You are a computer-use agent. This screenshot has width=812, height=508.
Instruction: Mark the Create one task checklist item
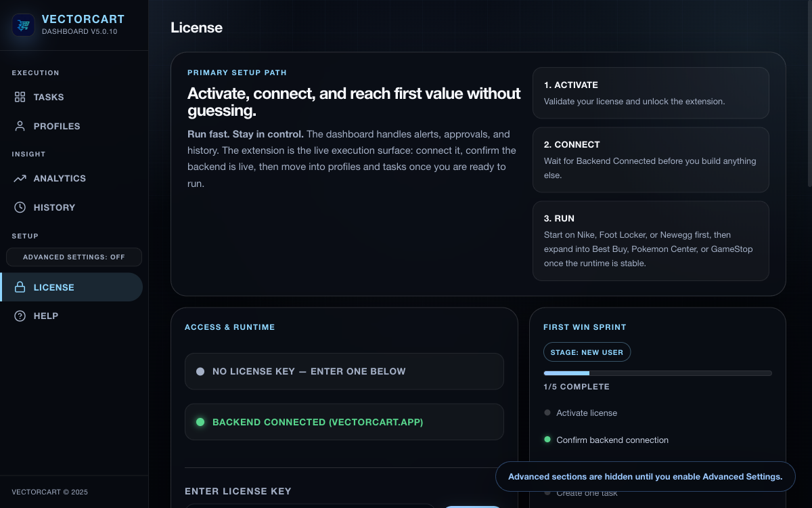(x=547, y=492)
